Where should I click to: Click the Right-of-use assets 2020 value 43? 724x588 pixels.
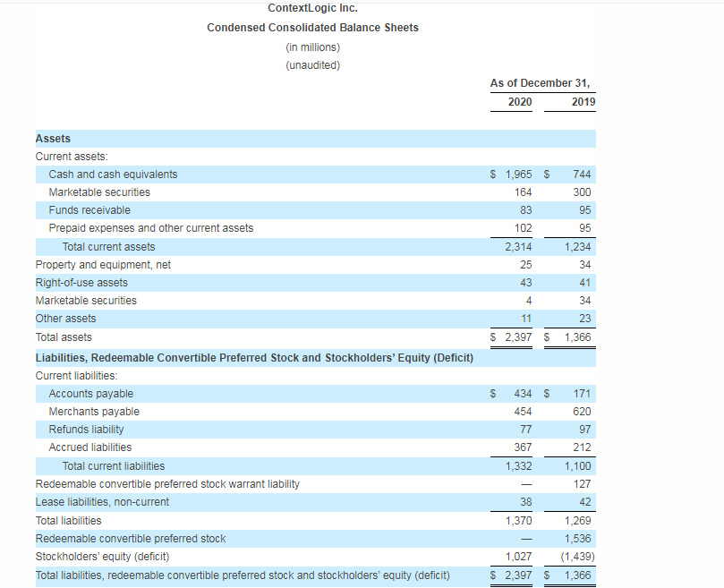pyautogui.click(x=526, y=283)
